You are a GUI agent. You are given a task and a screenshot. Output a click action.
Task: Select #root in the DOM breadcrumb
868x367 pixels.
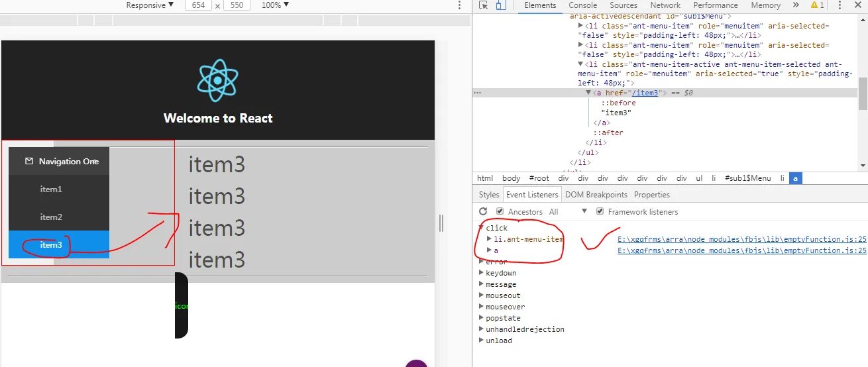(539, 178)
